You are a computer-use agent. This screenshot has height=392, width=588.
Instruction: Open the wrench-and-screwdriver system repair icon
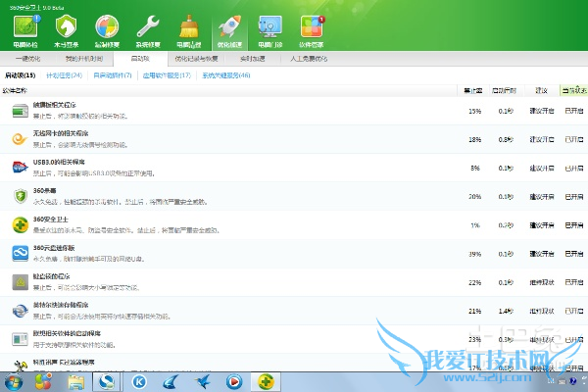click(148, 28)
